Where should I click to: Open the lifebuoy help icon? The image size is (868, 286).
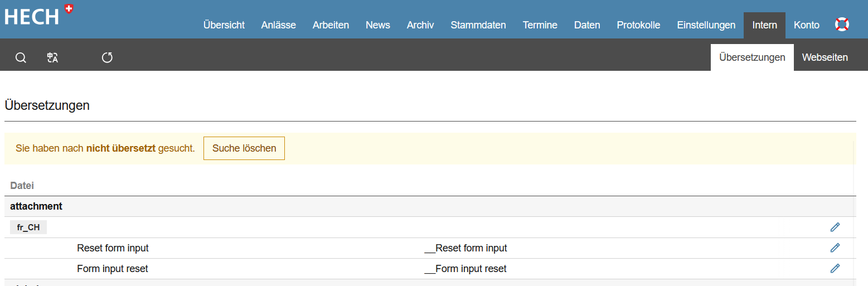(841, 25)
